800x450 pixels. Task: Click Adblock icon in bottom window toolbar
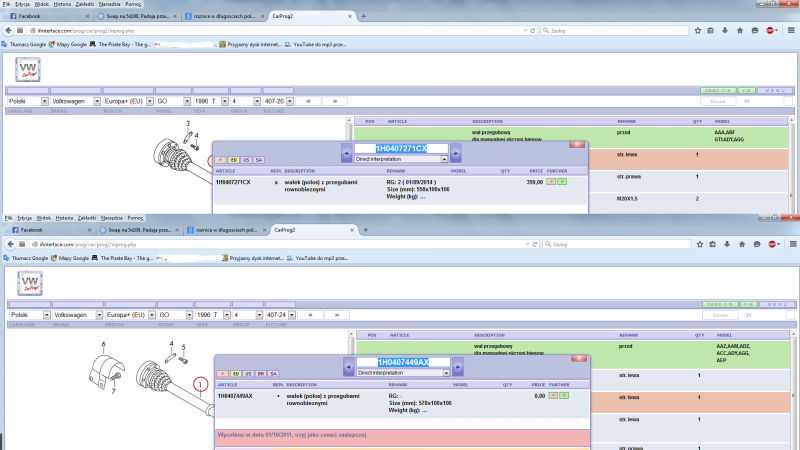[773, 244]
